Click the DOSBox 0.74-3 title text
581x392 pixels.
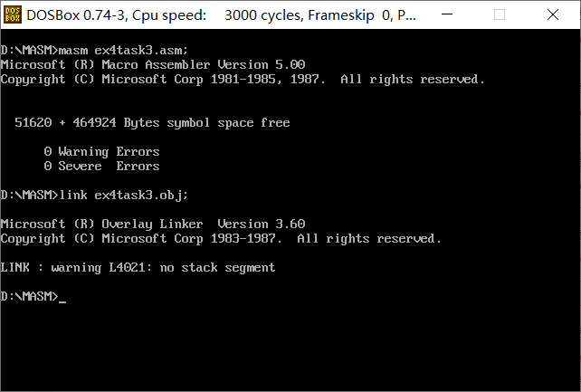(80, 15)
